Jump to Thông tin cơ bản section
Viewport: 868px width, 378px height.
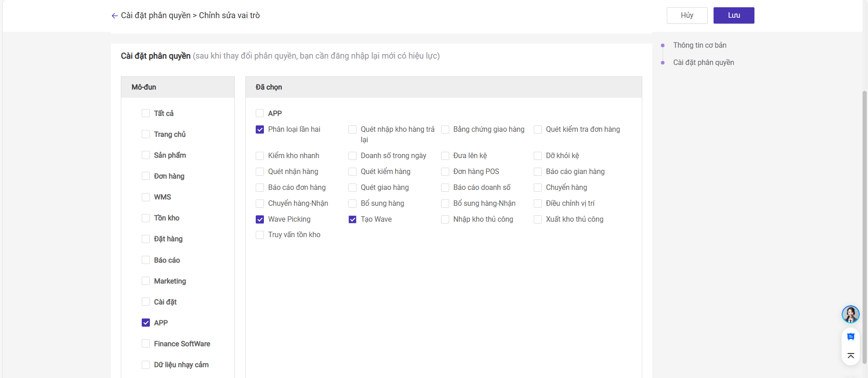699,45
